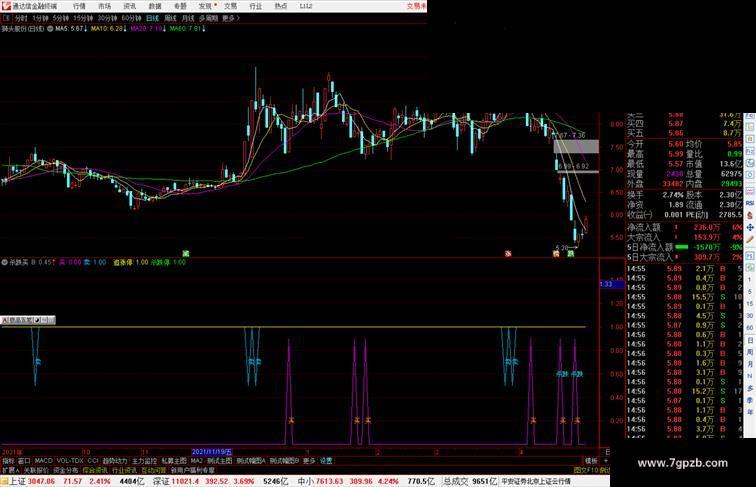Screen dimensions: 756x487
Task: Open indicator 设置 in bottom bar
Action: [x=326, y=461]
